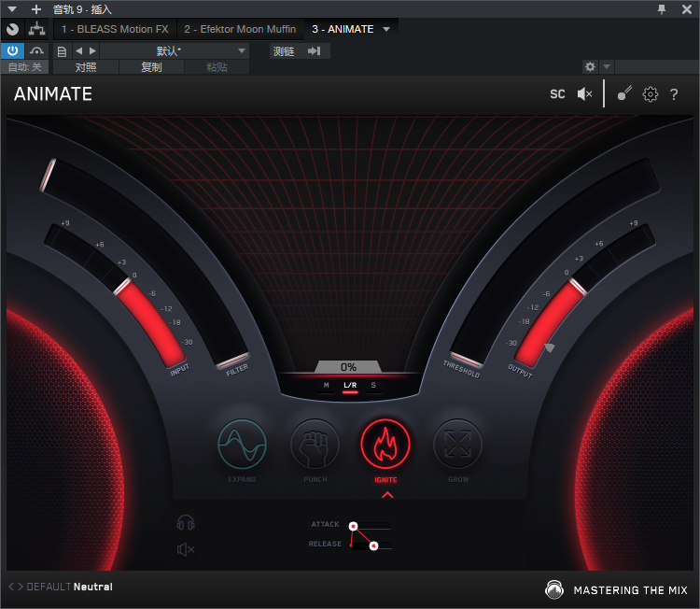Click the 0% amount display

click(348, 367)
